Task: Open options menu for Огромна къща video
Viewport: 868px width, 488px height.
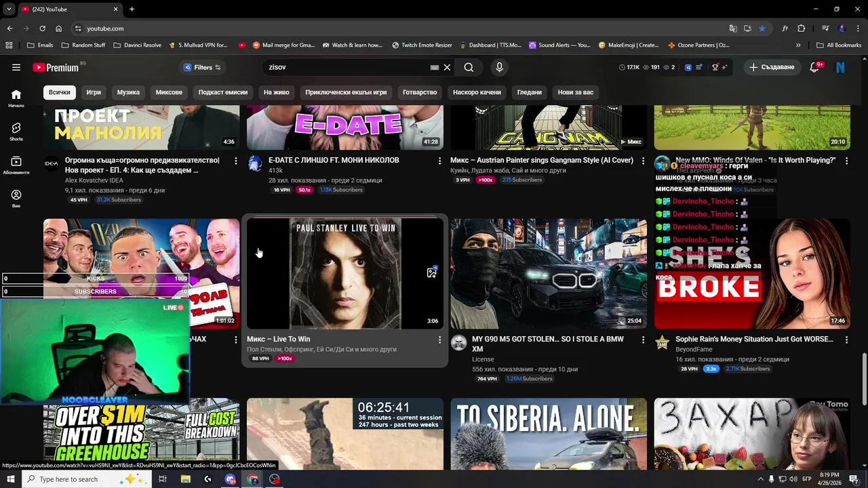Action: 236,161
